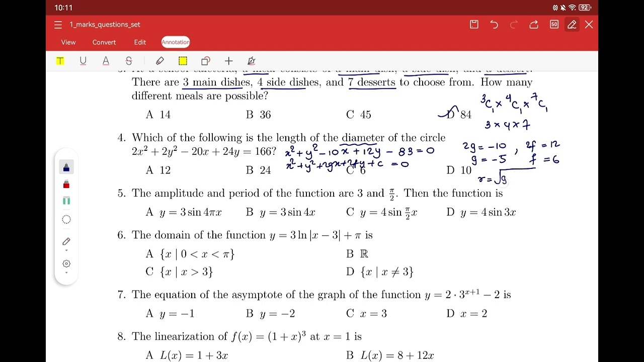Switch to the View tab

click(68, 42)
